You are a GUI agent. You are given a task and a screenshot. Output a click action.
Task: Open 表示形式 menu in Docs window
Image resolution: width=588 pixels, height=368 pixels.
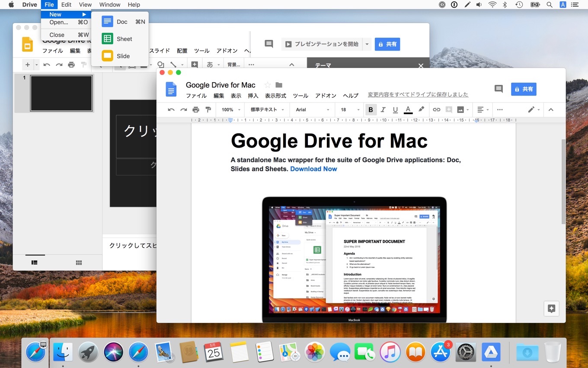[276, 96]
